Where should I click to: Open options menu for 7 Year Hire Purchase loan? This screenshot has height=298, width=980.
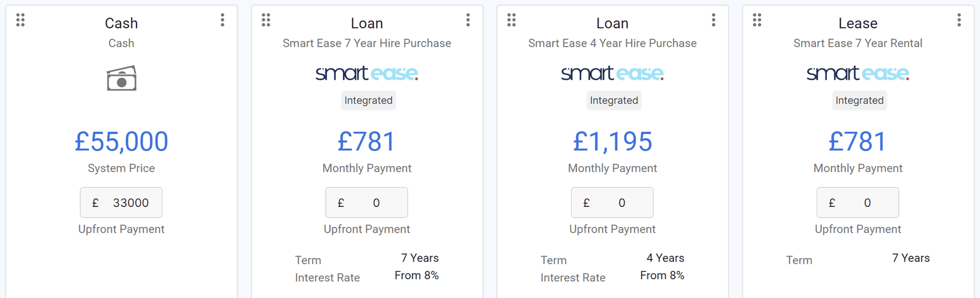click(x=468, y=20)
